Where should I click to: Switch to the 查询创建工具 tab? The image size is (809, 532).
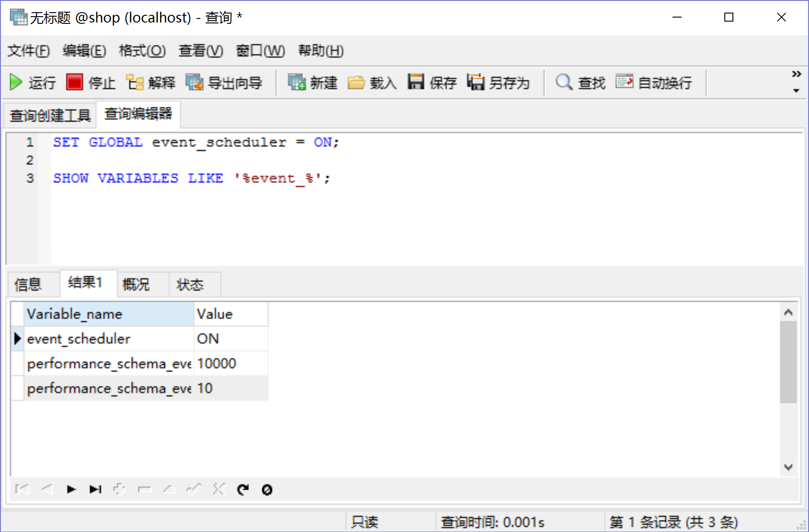(50, 116)
